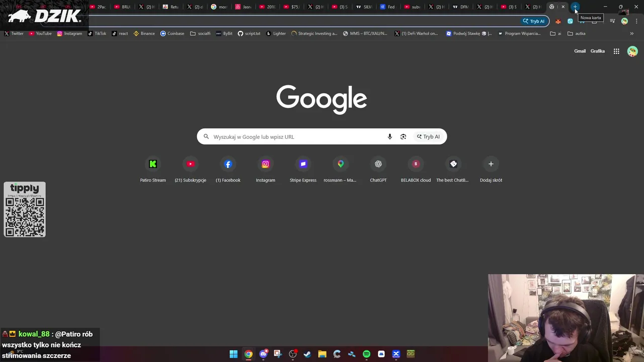Open the Twitter bookmark
This screenshot has width=644, height=362.
pyautogui.click(x=14, y=34)
